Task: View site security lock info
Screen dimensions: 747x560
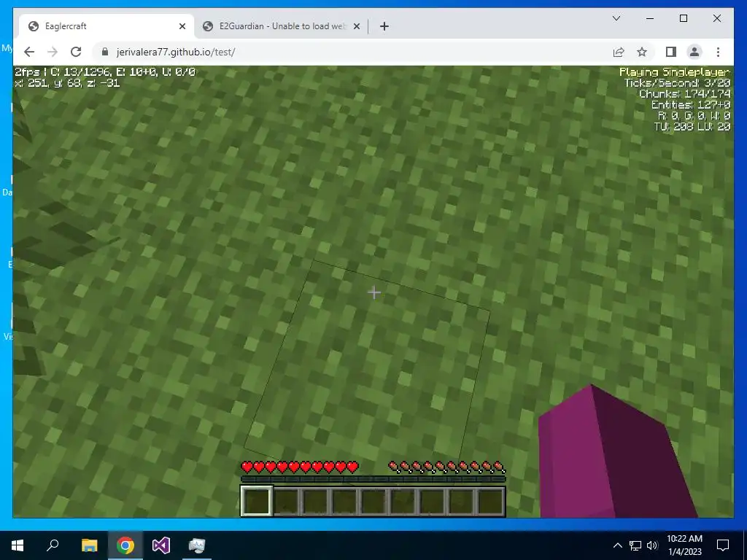Action: coord(105,52)
